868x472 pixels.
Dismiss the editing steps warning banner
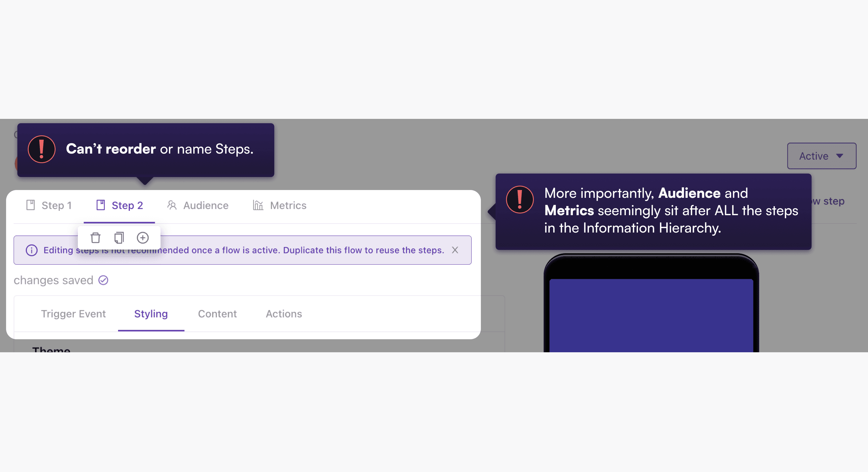[x=455, y=250]
